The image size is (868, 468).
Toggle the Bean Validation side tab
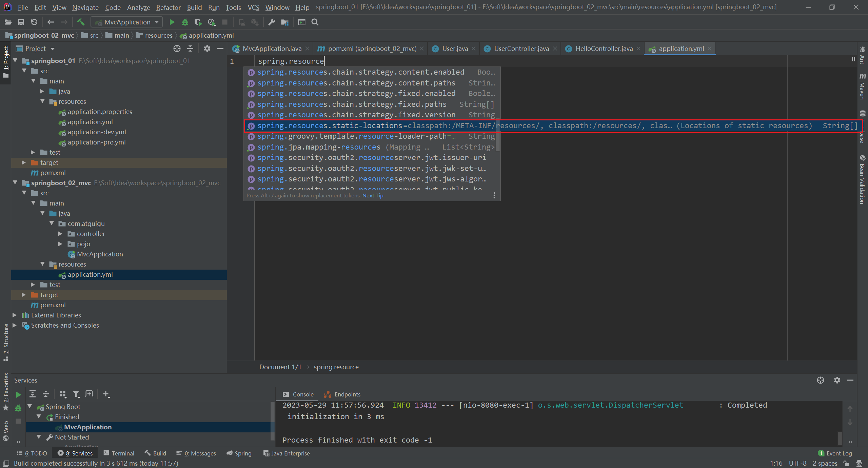[x=863, y=180]
